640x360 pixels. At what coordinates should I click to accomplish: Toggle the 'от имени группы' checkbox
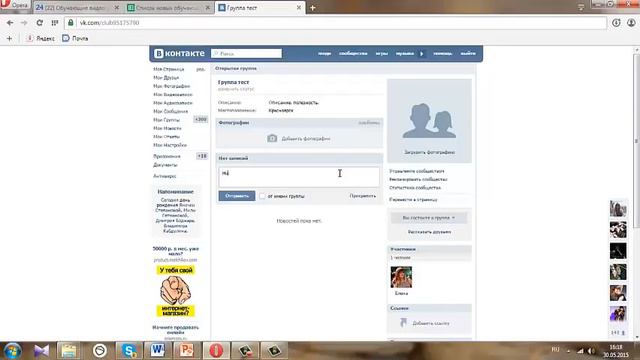(262, 196)
